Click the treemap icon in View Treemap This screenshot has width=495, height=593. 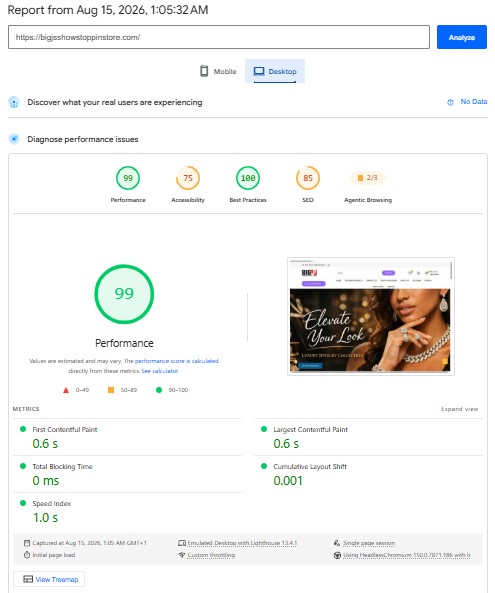tap(28, 579)
